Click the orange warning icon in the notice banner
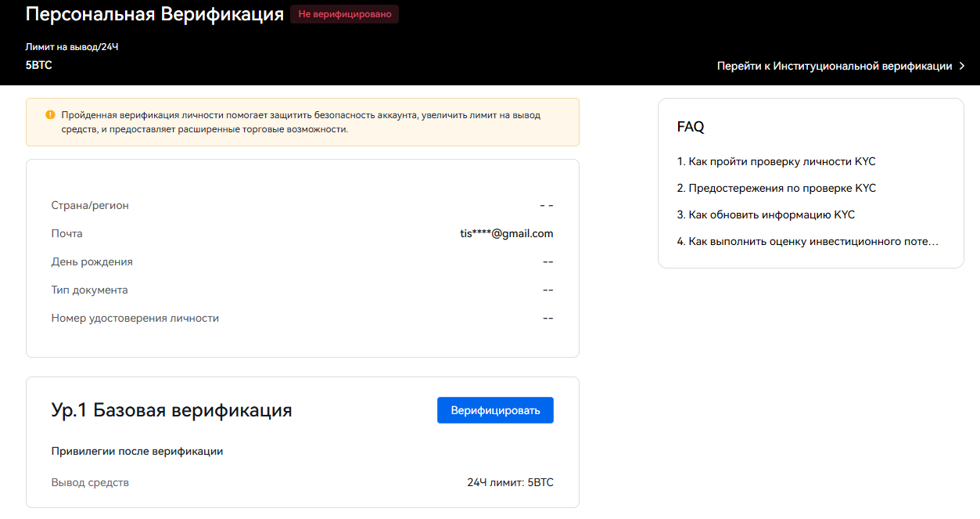This screenshot has width=980, height=519. [x=49, y=114]
